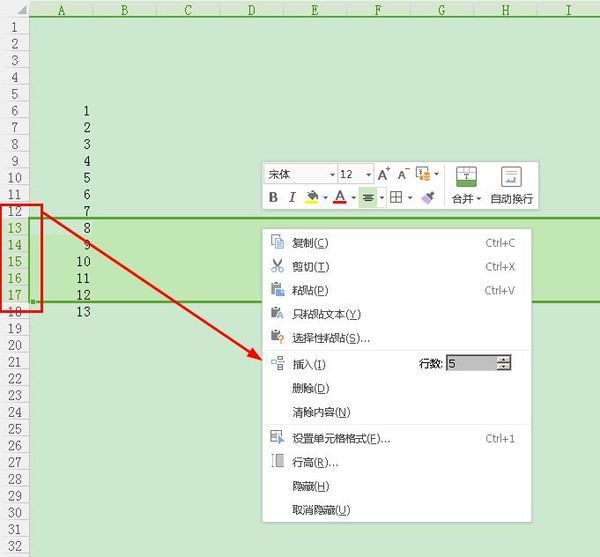The image size is (600, 557).
Task: Click cell containing value 13
Action: click(x=62, y=311)
